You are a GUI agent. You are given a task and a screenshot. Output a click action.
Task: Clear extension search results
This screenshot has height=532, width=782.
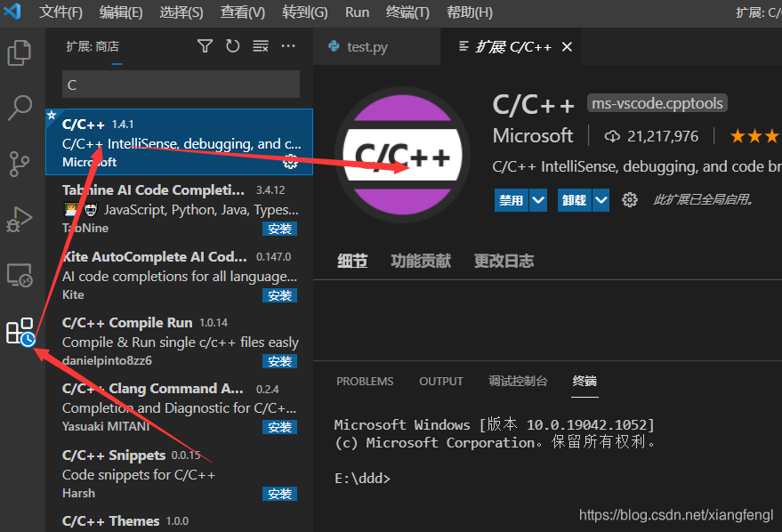point(261,46)
